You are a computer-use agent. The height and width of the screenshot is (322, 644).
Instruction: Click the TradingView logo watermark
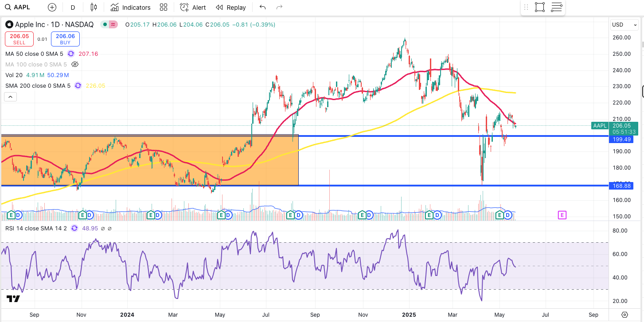[13, 299]
